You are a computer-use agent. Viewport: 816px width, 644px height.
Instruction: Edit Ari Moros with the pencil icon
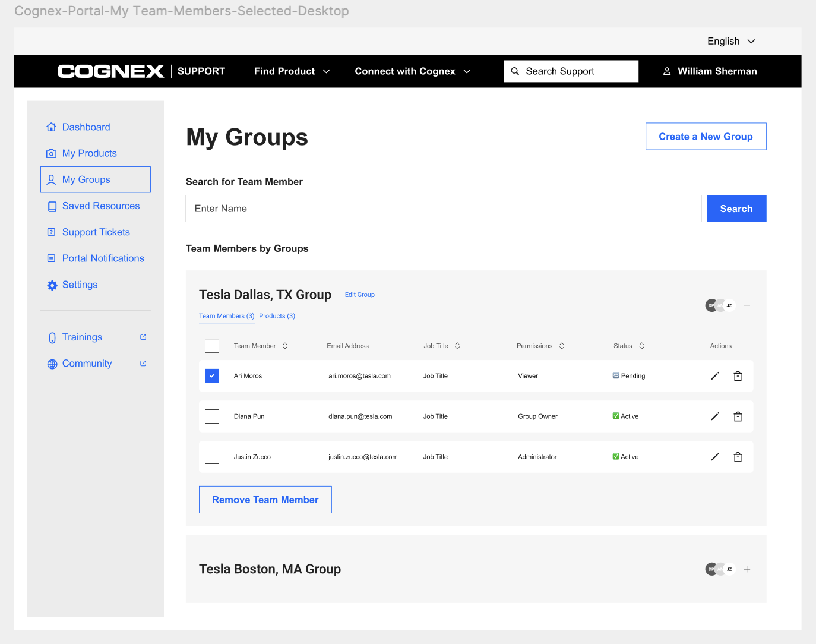pos(715,376)
